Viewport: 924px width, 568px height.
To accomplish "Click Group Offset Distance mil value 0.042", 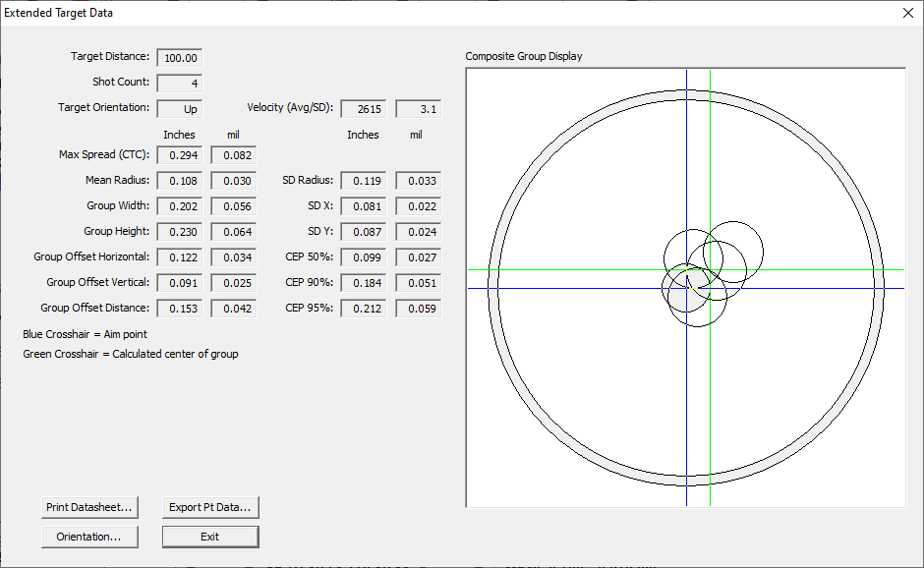I will [233, 309].
